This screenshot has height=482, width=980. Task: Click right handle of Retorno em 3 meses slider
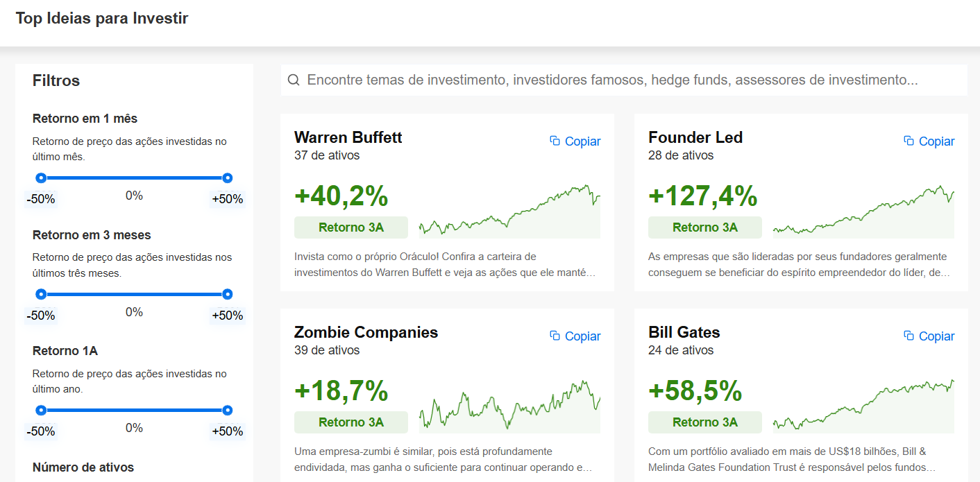click(228, 294)
